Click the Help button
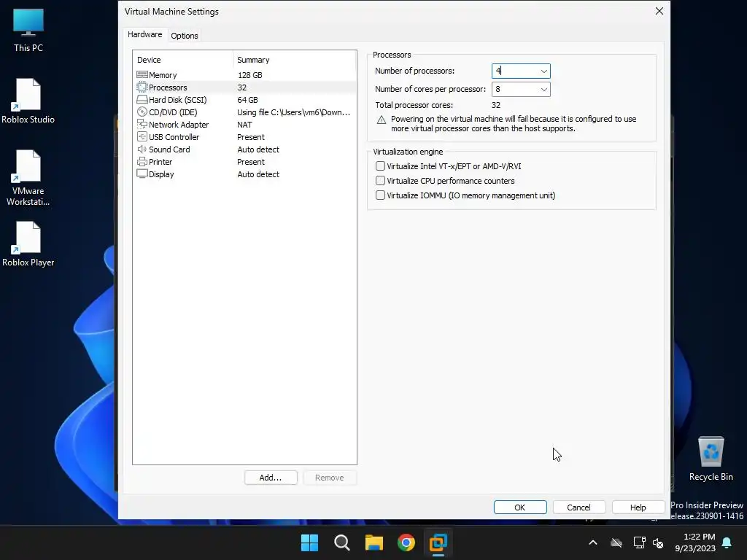Viewport: 747px width, 560px height. coord(638,507)
